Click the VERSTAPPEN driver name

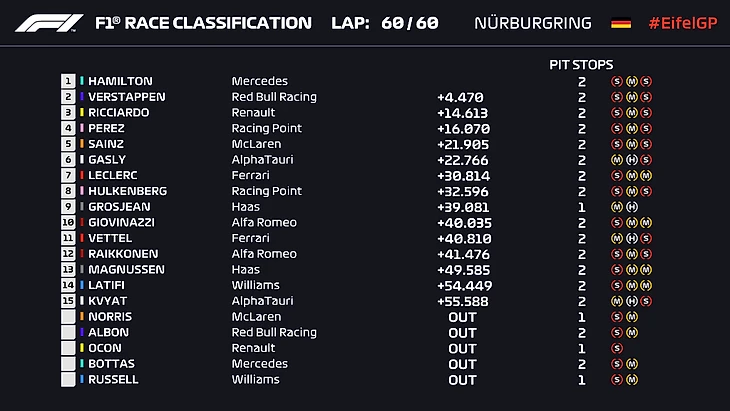click(x=127, y=97)
